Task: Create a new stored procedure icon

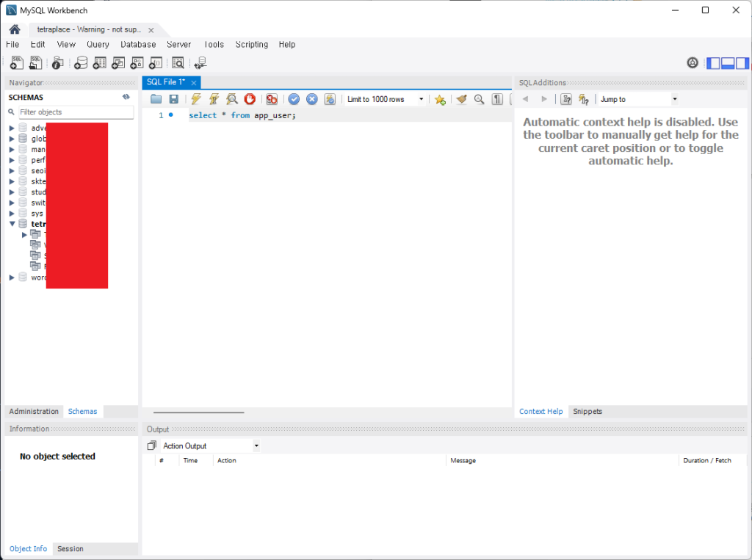Action: coord(137,63)
